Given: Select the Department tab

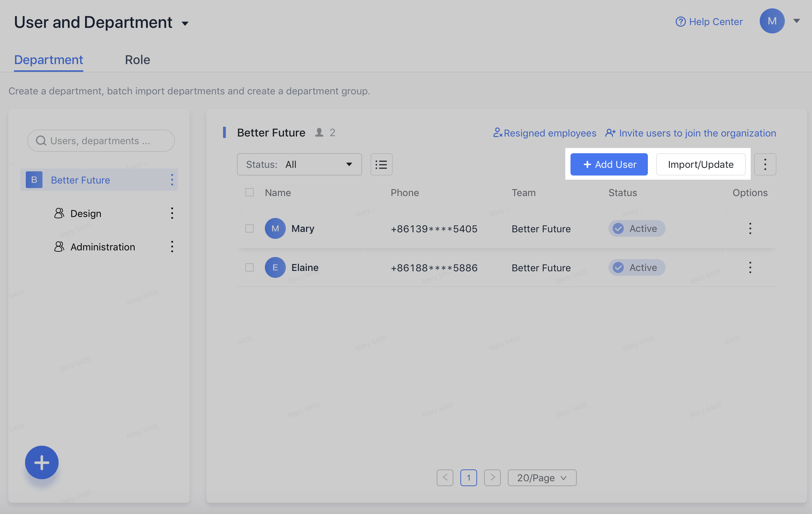Looking at the screenshot, I should [x=48, y=60].
